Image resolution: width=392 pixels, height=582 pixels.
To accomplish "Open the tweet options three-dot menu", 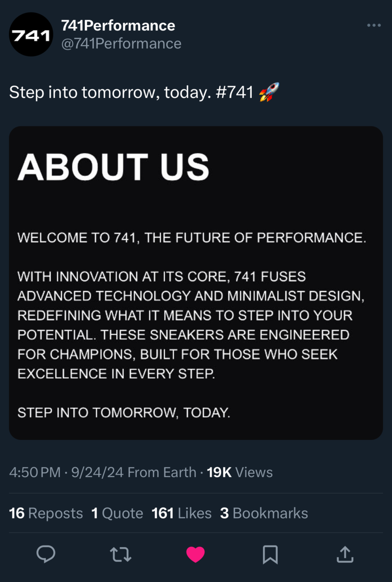I will click(374, 25).
